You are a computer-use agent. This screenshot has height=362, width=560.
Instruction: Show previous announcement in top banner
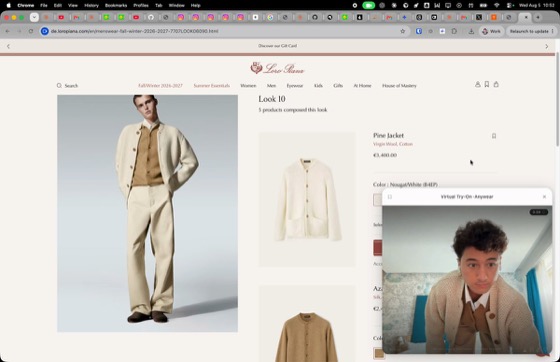click(x=9, y=46)
